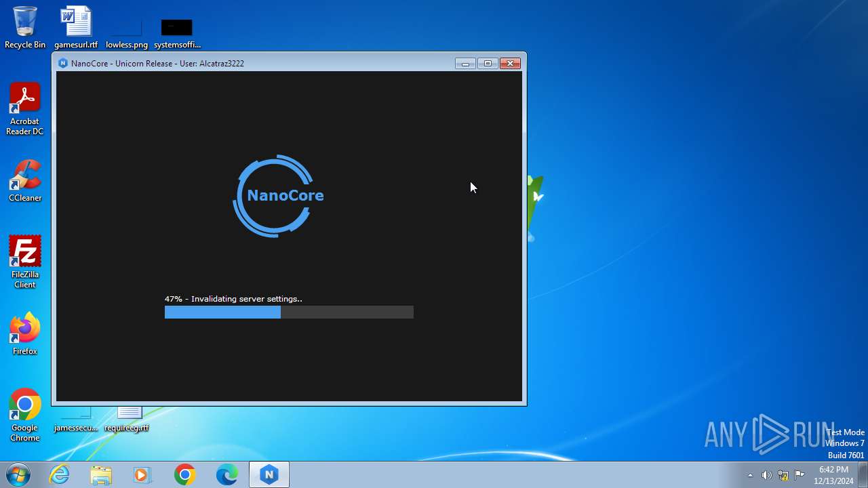Image resolution: width=868 pixels, height=488 pixels.
Task: Open File Explorer from taskbar
Action: [x=101, y=475]
